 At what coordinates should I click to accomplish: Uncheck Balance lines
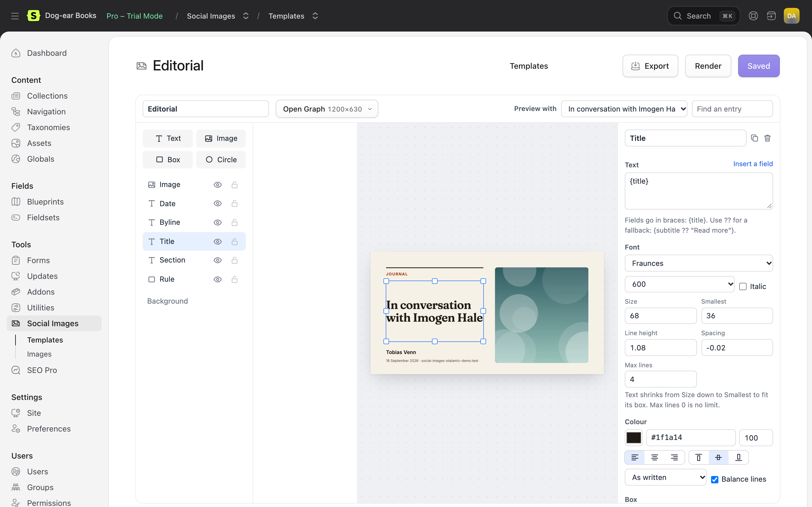715,479
